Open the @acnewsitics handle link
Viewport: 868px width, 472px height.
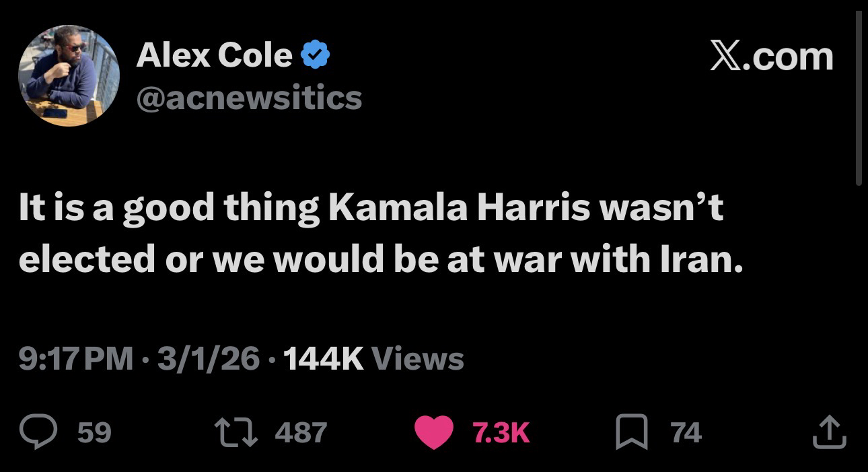249,98
